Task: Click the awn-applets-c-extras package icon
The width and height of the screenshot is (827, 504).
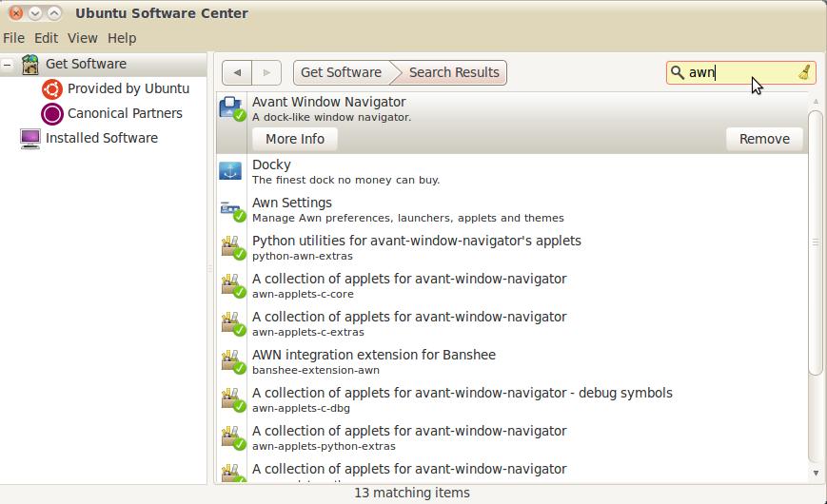Action: coord(232,323)
